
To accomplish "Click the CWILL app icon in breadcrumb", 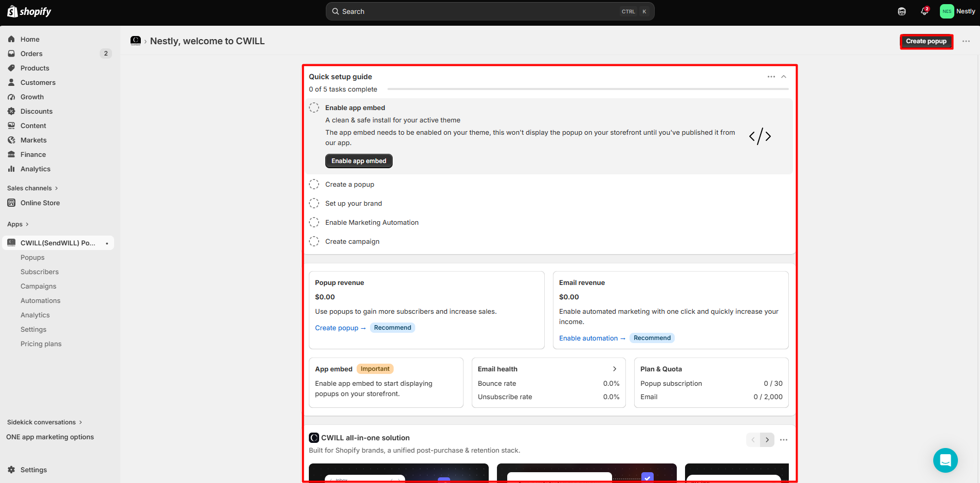I will tap(136, 41).
